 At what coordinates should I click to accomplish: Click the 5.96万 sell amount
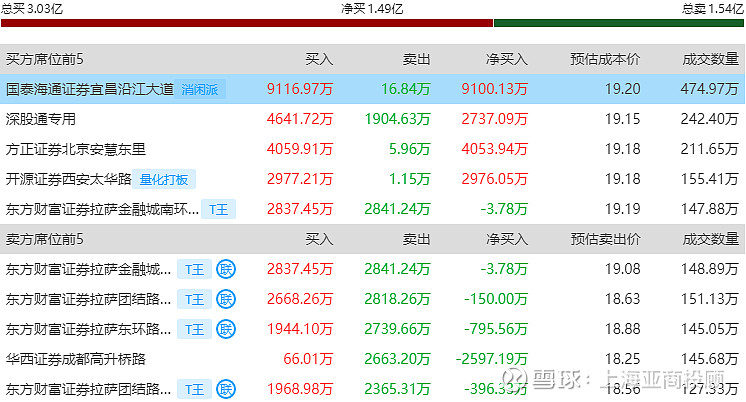pos(410,149)
